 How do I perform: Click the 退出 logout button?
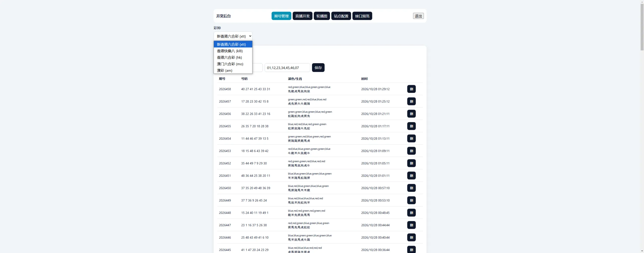coord(418,16)
